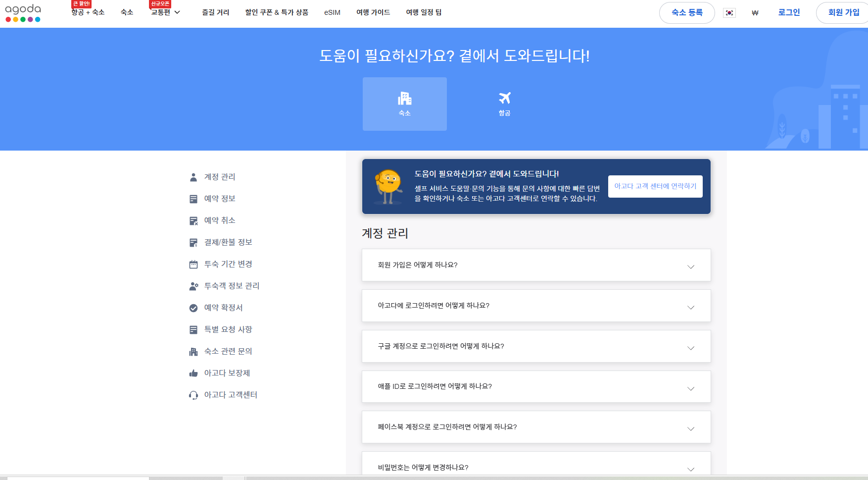
Task: Open eSIM menu item
Action: pos(333,12)
